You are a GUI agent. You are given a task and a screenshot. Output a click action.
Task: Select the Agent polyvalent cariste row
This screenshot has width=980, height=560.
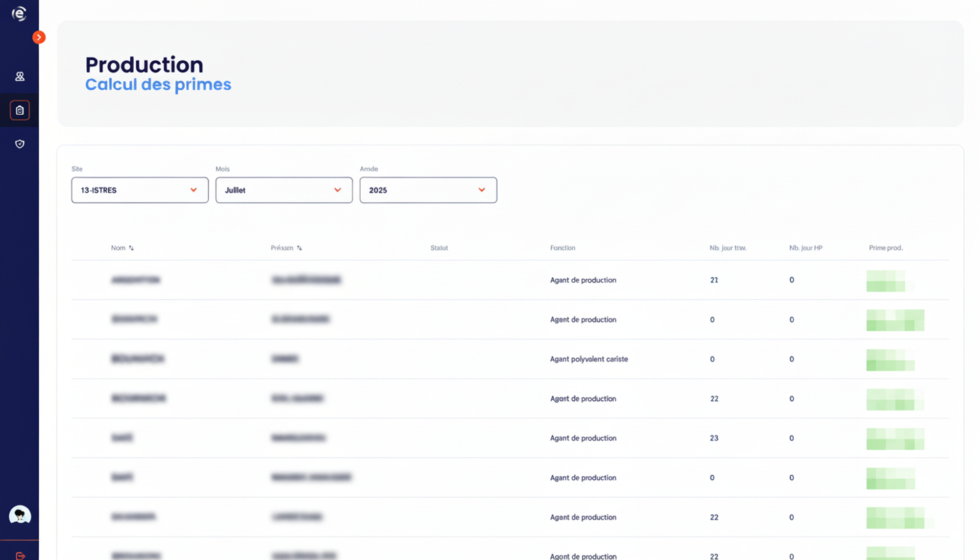(x=588, y=359)
